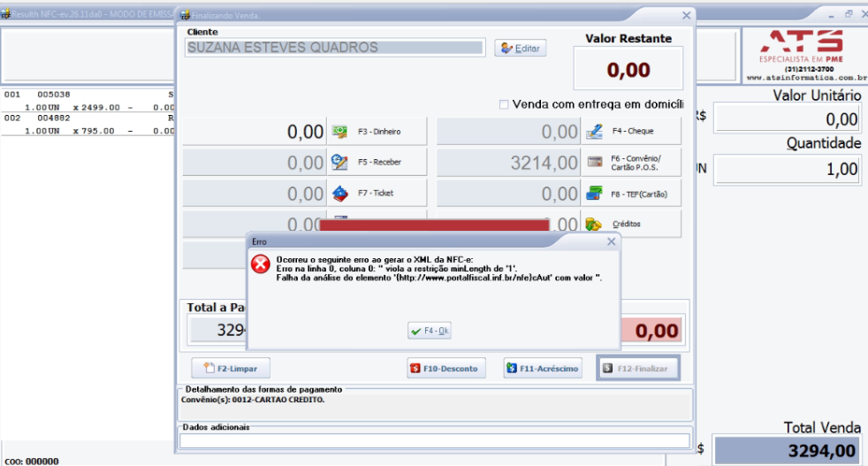Select the F5 - Receber payment icon
868x466 pixels.
point(339,162)
